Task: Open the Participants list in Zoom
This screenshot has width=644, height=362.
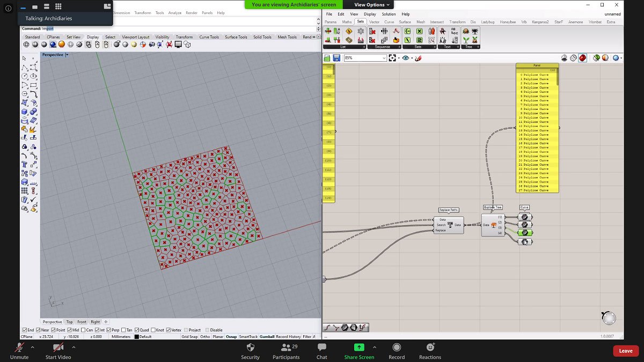Action: 286,350
